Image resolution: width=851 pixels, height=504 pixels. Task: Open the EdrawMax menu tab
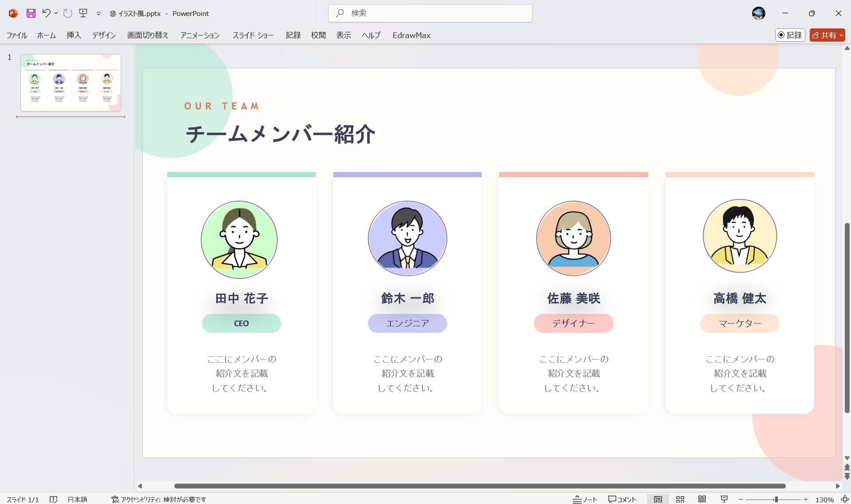click(x=411, y=35)
